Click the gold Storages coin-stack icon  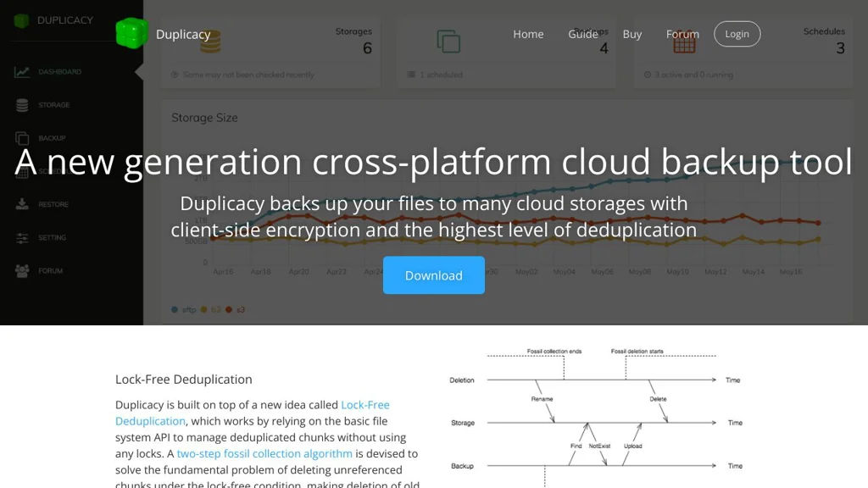210,42
